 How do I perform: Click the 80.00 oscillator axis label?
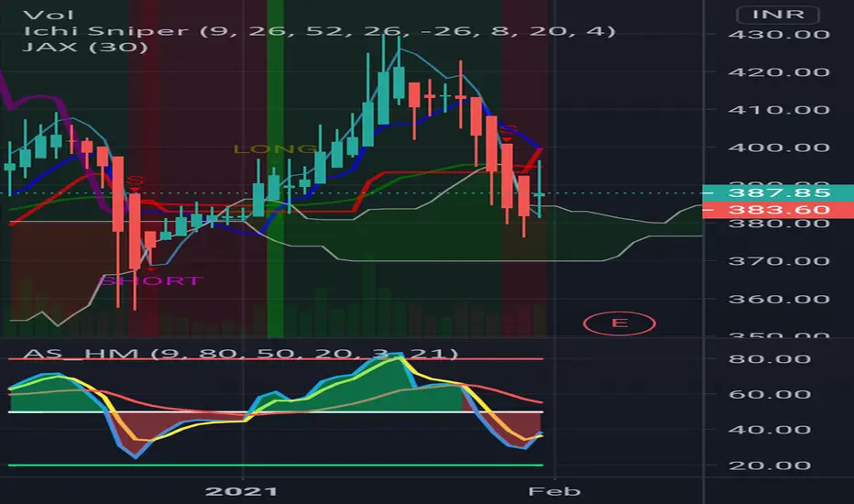(770, 359)
